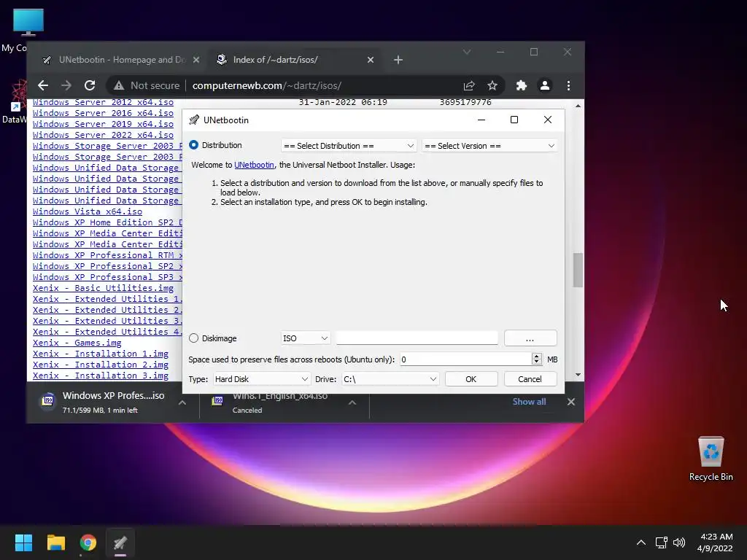
Task: Click Show all downloads
Action: (x=530, y=402)
